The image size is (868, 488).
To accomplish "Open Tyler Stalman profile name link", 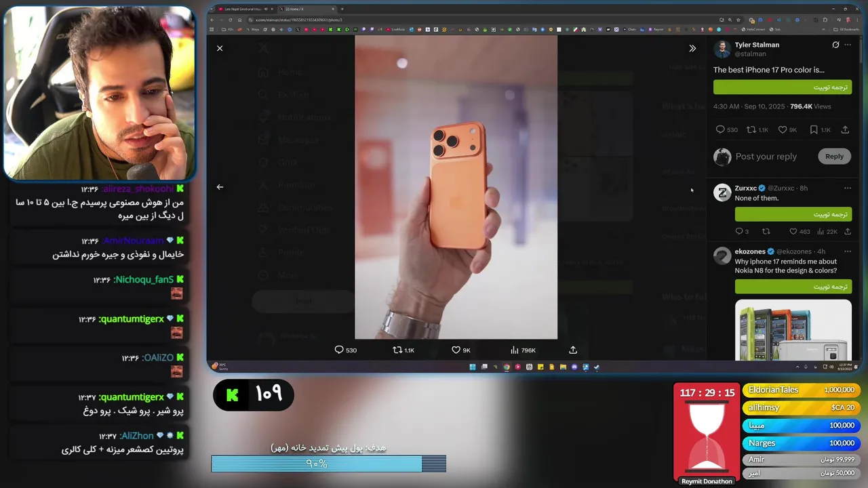I will click(x=757, y=45).
